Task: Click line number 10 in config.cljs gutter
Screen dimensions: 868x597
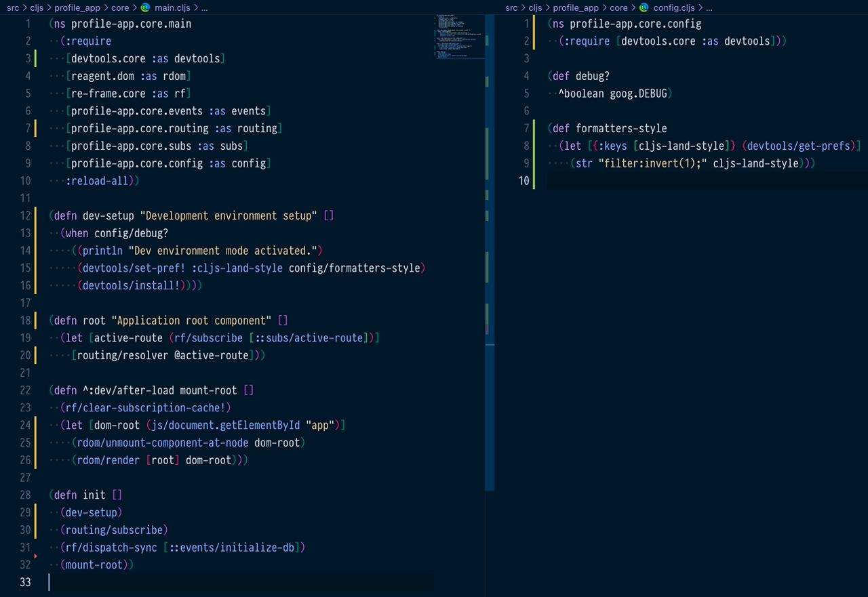Action: (524, 181)
